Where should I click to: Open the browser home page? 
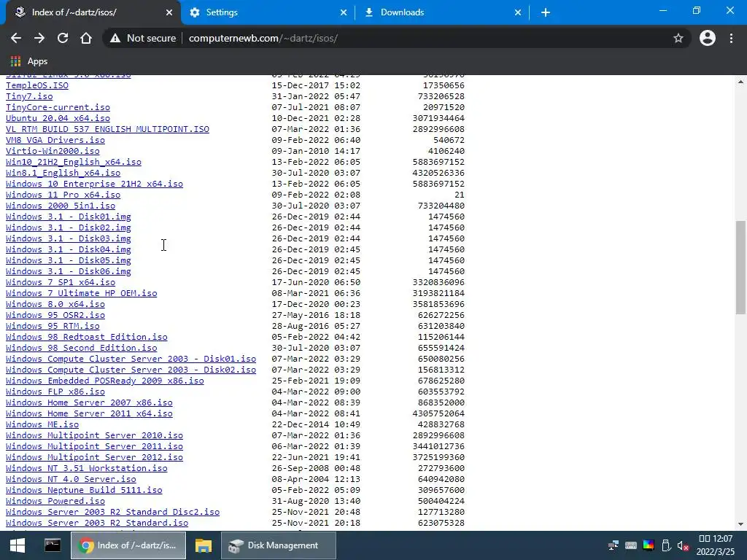pyautogui.click(x=86, y=38)
